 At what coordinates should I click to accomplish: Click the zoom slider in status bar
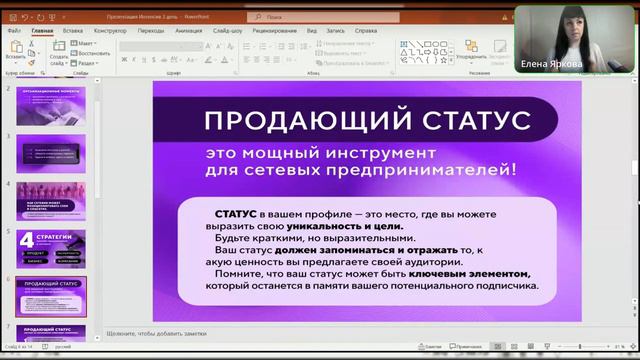(x=580, y=347)
